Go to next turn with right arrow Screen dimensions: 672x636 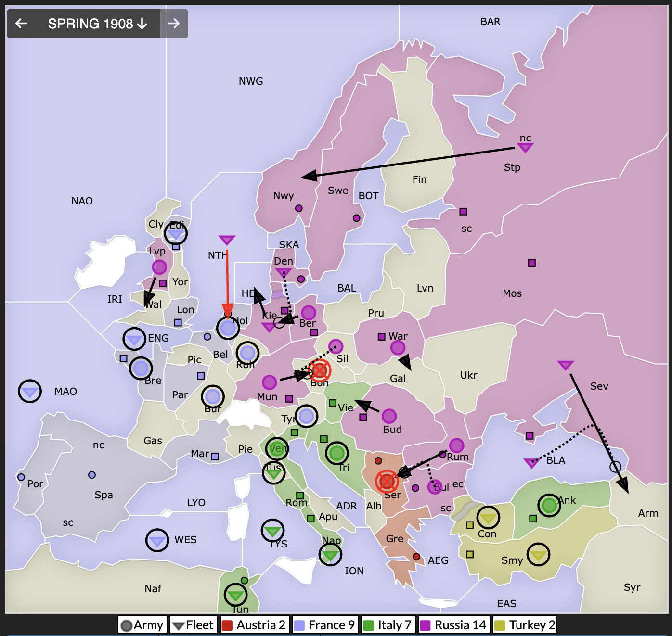[174, 23]
